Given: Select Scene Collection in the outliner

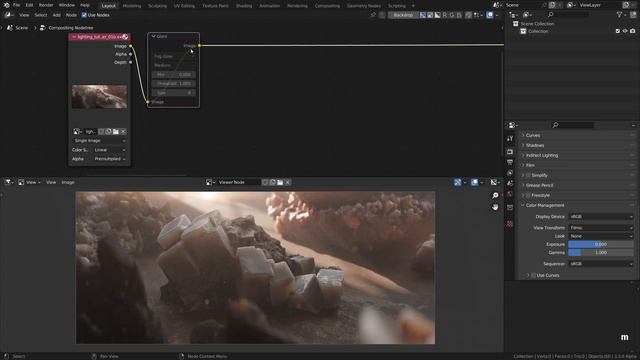Looking at the screenshot, I should pyautogui.click(x=537, y=24).
